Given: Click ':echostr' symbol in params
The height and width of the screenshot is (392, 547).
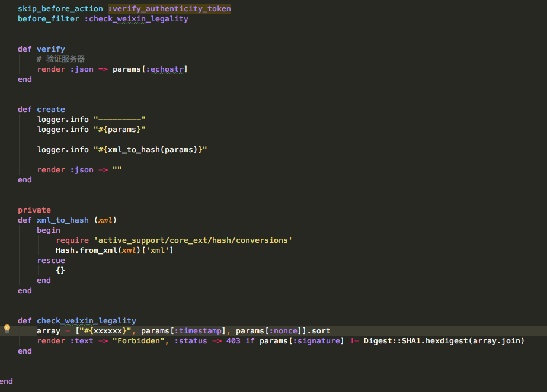Looking at the screenshot, I should tap(165, 69).
